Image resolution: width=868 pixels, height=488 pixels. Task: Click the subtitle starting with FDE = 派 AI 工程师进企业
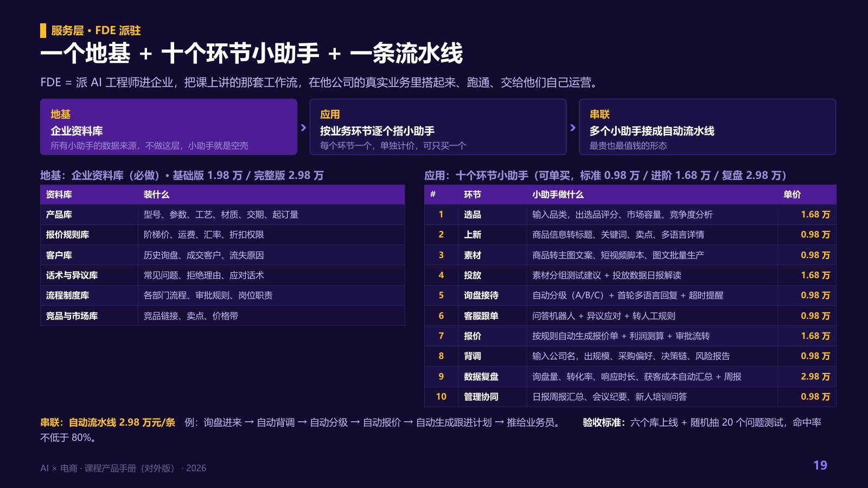click(x=321, y=82)
